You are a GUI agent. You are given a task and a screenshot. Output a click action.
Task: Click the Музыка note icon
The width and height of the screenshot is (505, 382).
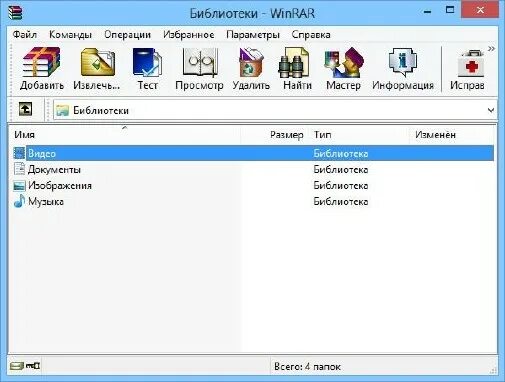click(19, 201)
